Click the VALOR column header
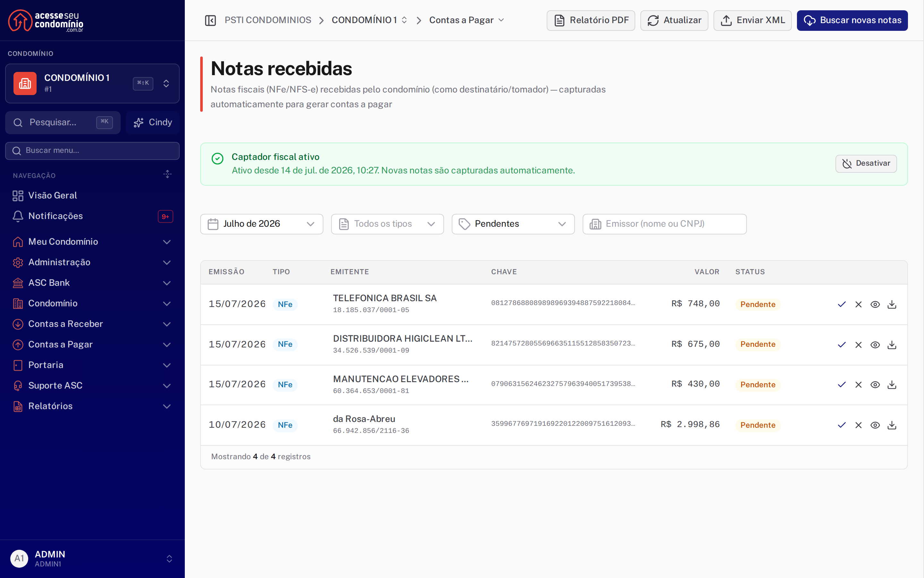The height and width of the screenshot is (578, 924). 707,272
